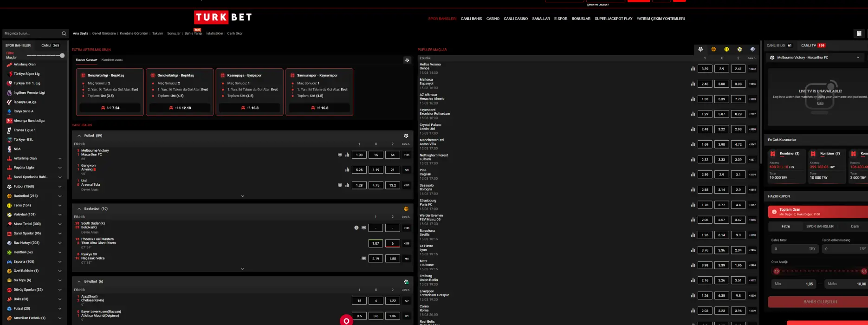This screenshot has height=325, width=868.
Task: Open statistics icon for Hellas Verona - Genoa
Action: (693, 69)
